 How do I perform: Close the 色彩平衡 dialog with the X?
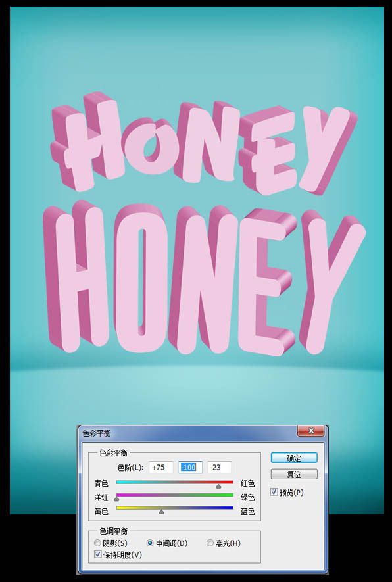[x=311, y=431]
